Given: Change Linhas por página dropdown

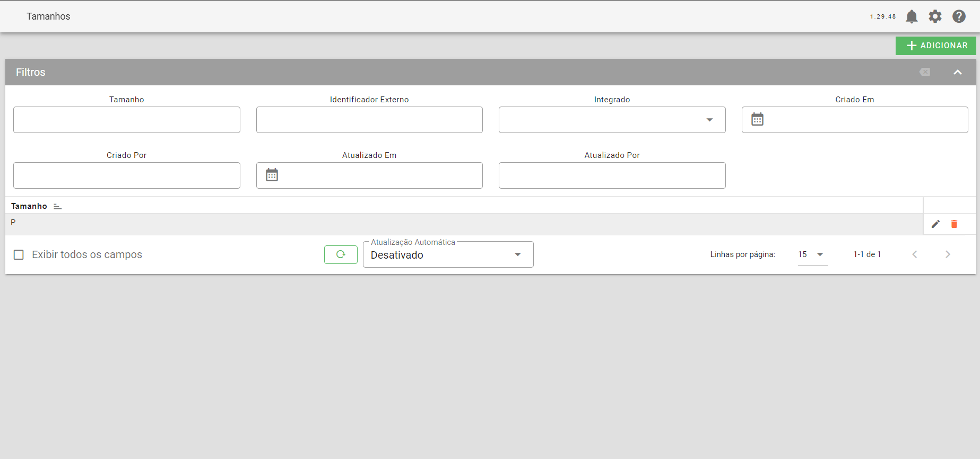Looking at the screenshot, I should 812,255.
